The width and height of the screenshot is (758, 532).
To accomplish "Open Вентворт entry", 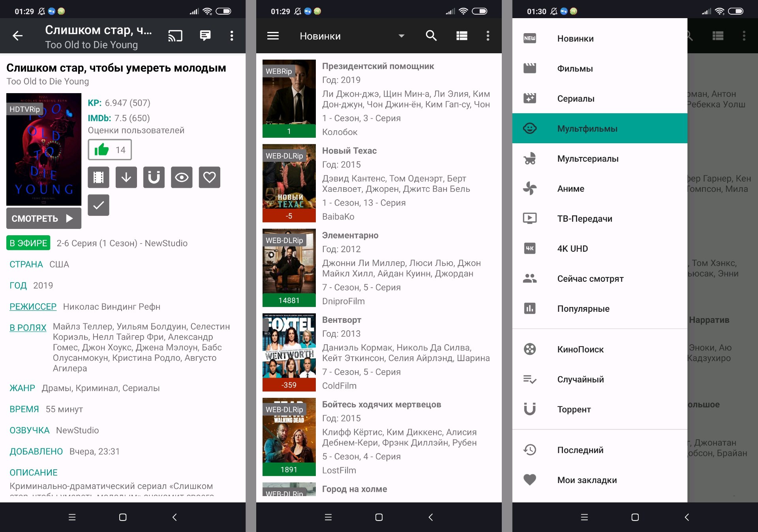I will click(x=379, y=352).
